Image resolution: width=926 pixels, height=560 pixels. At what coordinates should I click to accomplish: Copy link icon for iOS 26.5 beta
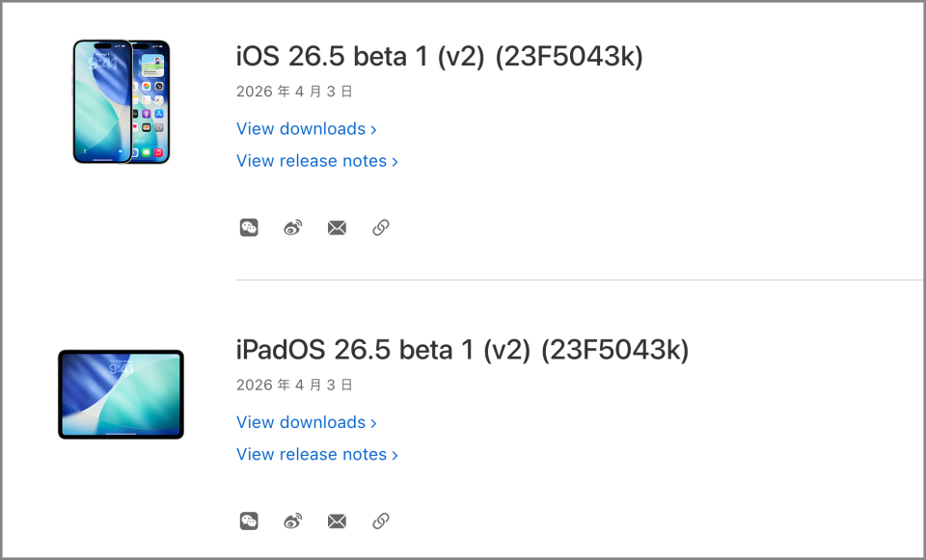(381, 228)
